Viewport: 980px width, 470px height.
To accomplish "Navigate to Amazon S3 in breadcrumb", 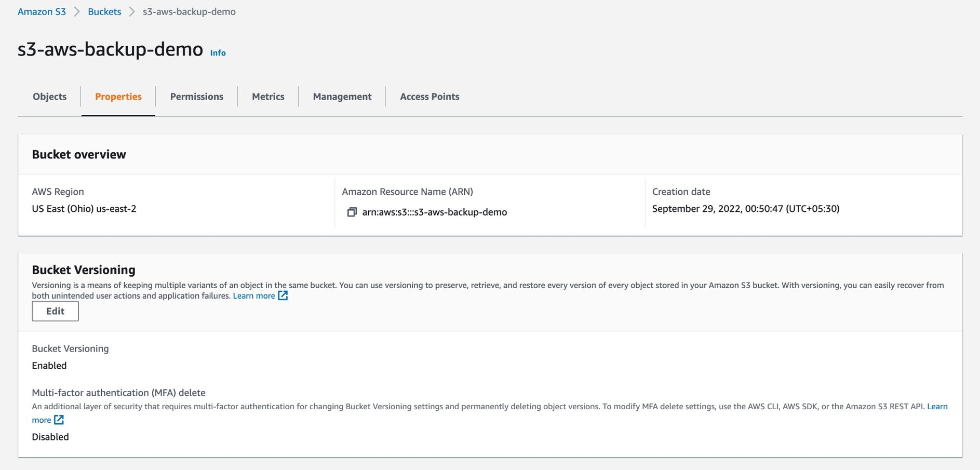I will (x=42, y=11).
